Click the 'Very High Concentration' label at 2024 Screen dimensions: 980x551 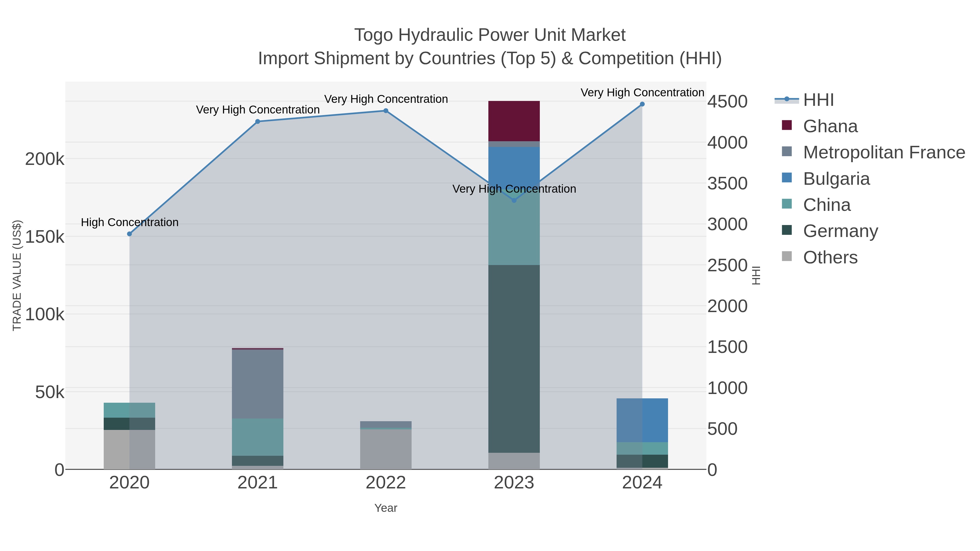point(642,93)
